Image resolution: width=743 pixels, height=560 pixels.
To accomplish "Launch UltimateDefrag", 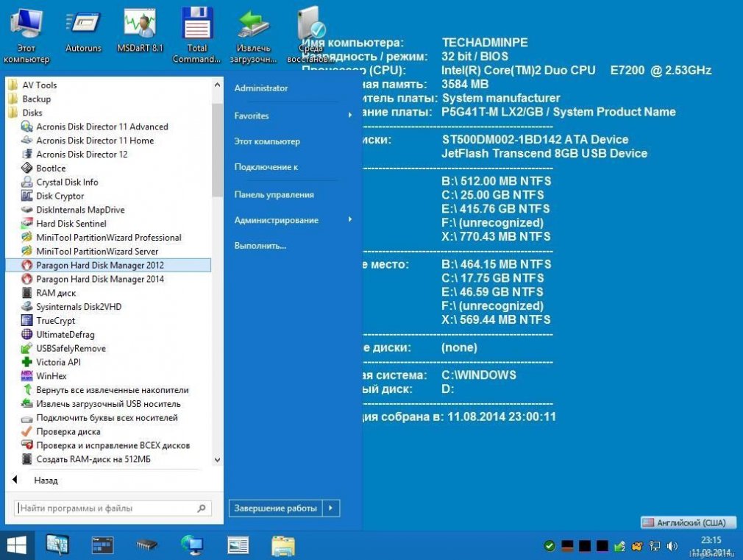I will pos(65,334).
